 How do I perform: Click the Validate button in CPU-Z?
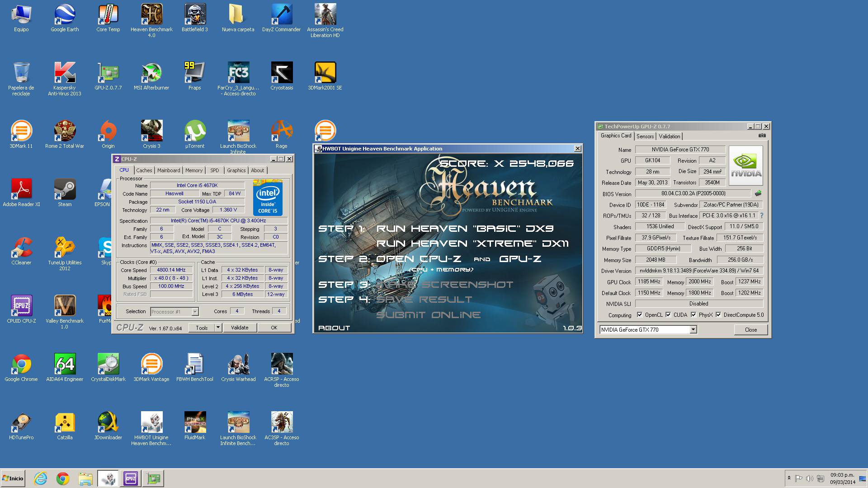coord(240,328)
